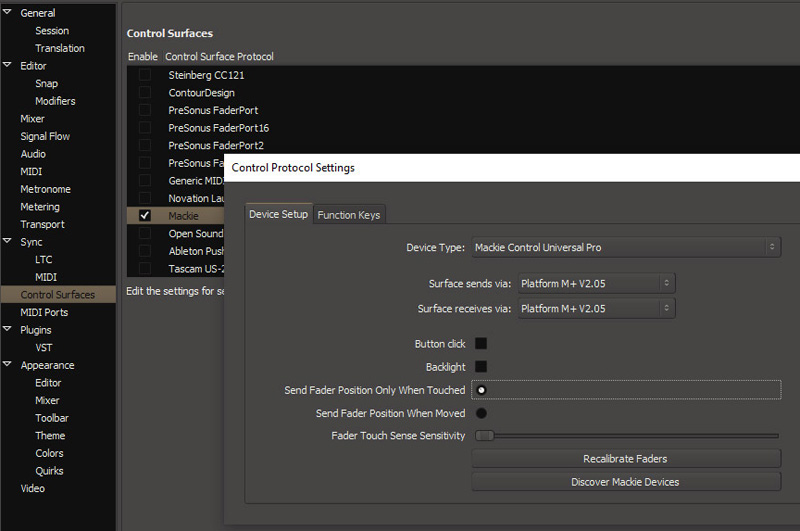800x531 pixels.
Task: Select Send Fader Position When Moved
Action: pos(481,413)
